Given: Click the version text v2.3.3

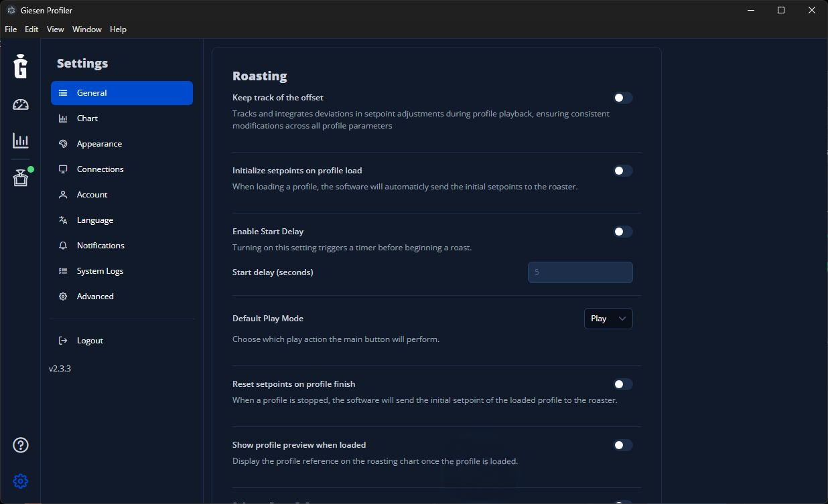Looking at the screenshot, I should (x=60, y=369).
